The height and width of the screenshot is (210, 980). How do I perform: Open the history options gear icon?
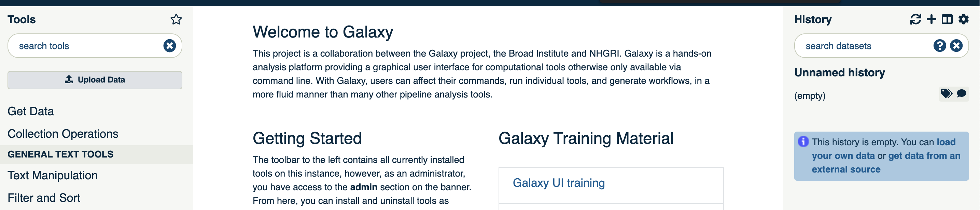coord(963,19)
